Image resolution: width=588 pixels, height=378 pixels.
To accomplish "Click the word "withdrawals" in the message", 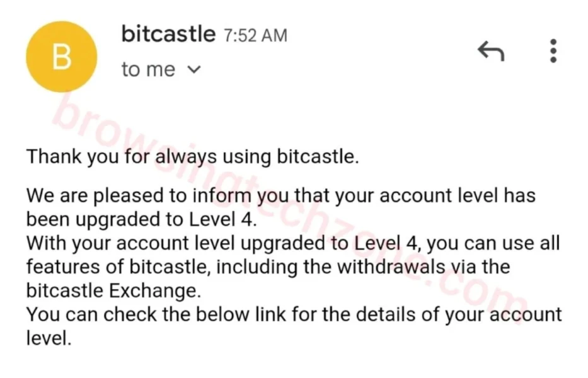I will (x=391, y=266).
